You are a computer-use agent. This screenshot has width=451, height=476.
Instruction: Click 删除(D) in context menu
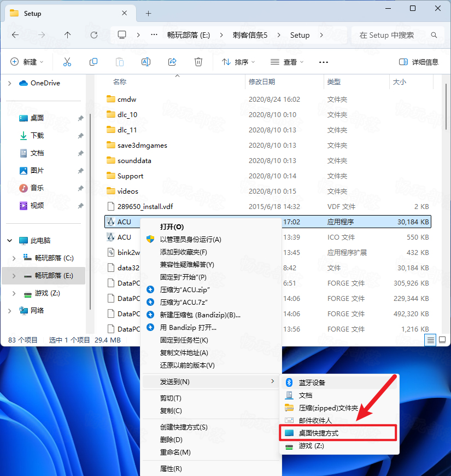pyautogui.click(x=211, y=439)
